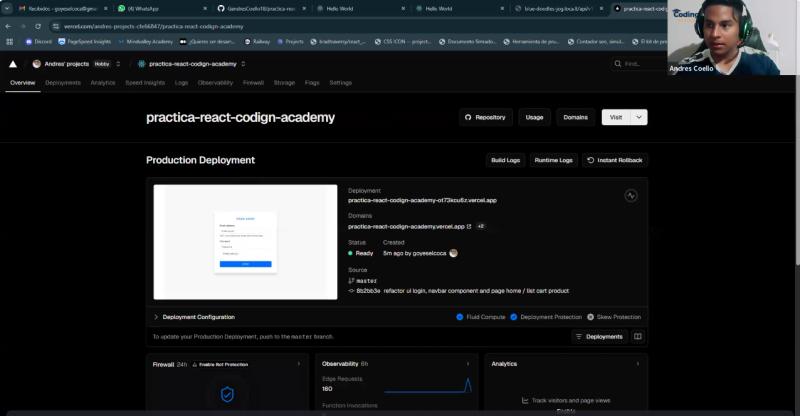Open commit 8b2bb3e refactor ui login link
This screenshot has height=416, width=800.
[x=458, y=291]
